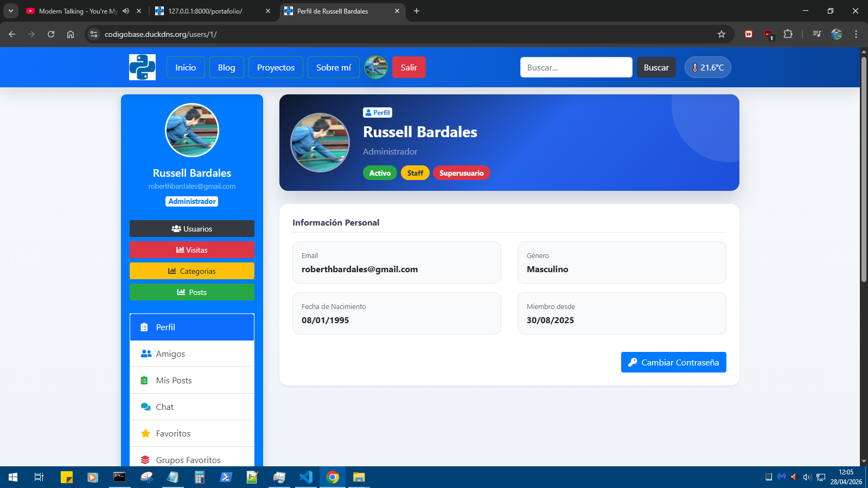Click the Python logo in the navbar
The width and height of the screenshot is (868, 488).
pyautogui.click(x=142, y=67)
